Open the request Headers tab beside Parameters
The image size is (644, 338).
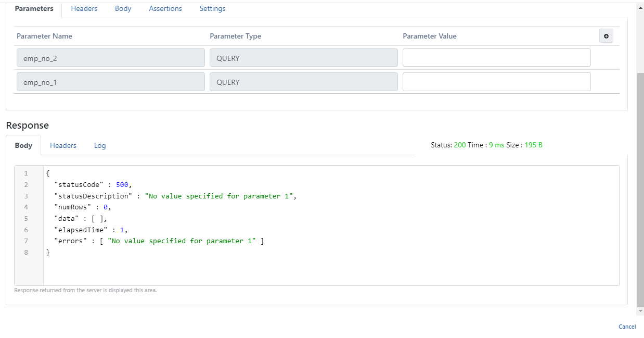[x=84, y=9]
